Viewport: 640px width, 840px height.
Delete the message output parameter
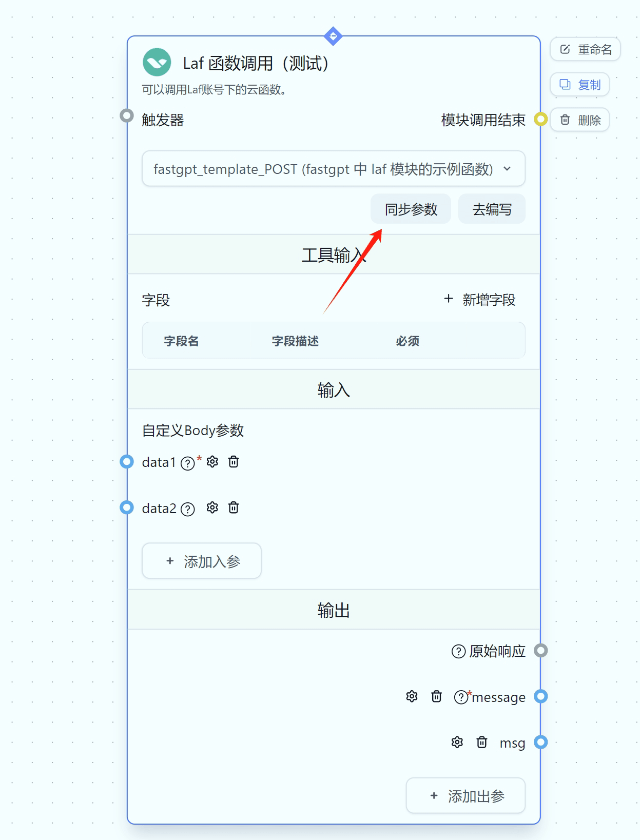coord(436,696)
